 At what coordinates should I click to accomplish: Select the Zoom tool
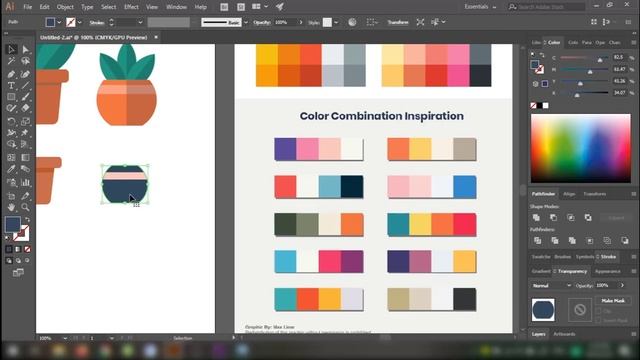25,207
